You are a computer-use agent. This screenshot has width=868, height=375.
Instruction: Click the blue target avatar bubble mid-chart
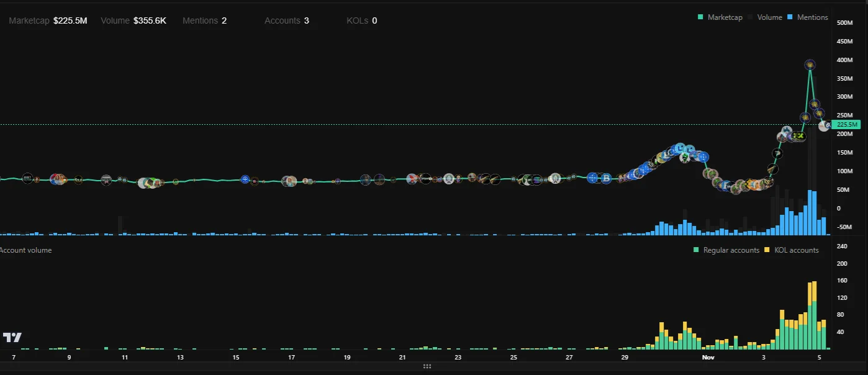[x=245, y=179]
